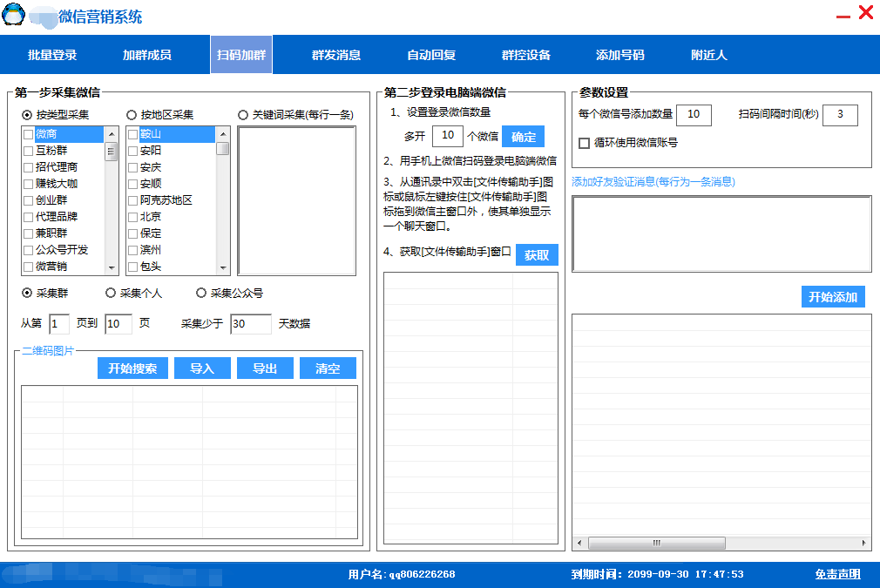
Task: Click right arrow of results horizontal scrollbar
Action: 863,543
